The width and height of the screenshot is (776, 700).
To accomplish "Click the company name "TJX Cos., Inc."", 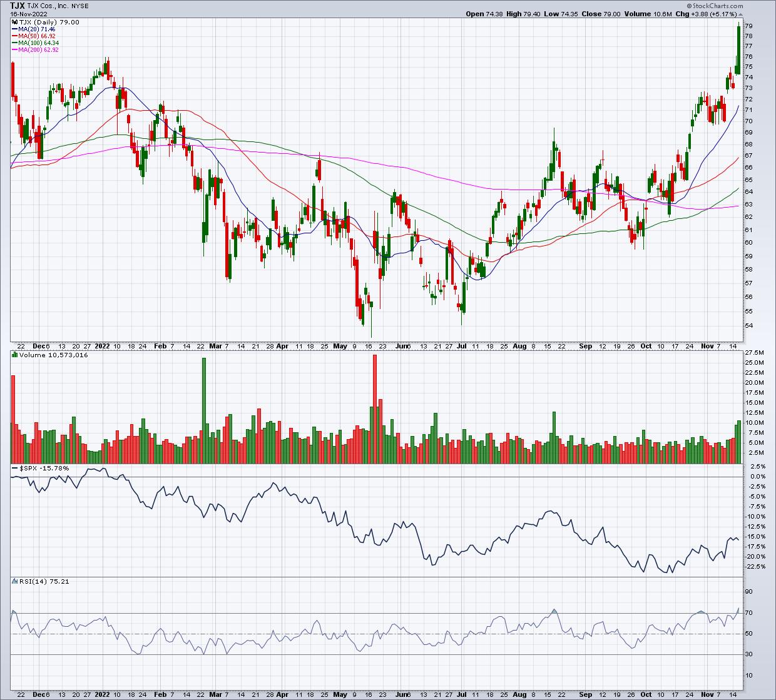I will (49, 6).
